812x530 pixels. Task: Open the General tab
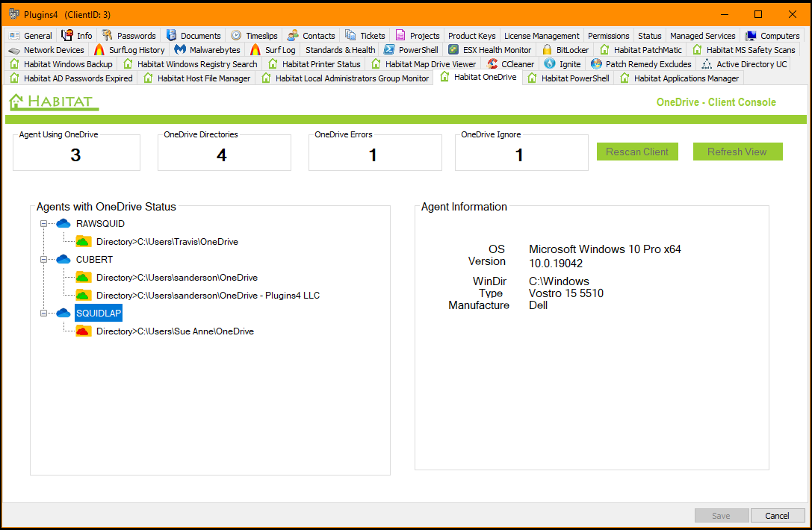pos(31,36)
